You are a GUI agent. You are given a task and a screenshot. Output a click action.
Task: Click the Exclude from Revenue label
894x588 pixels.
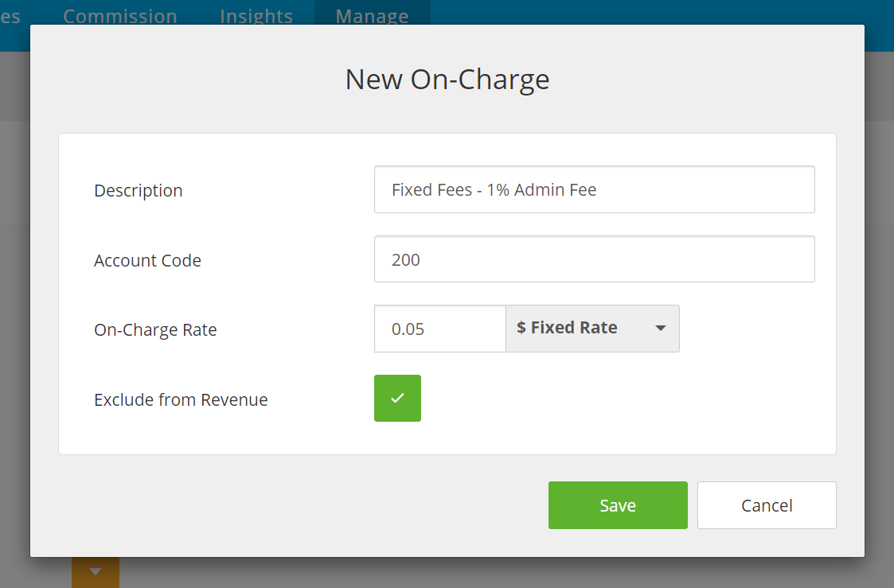tap(181, 399)
